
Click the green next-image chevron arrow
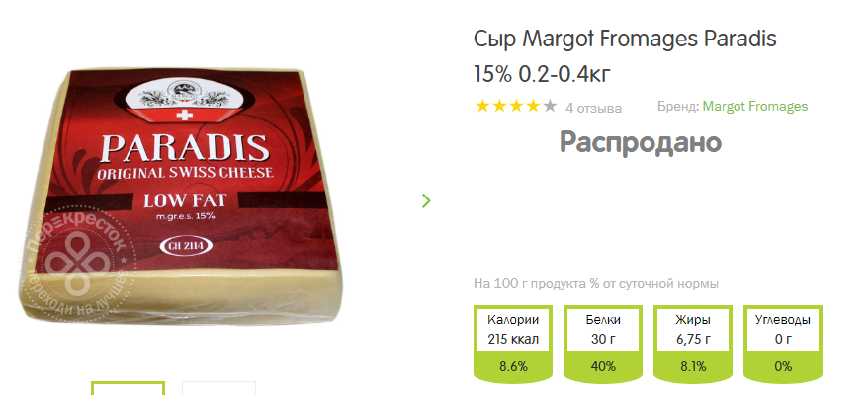426,200
